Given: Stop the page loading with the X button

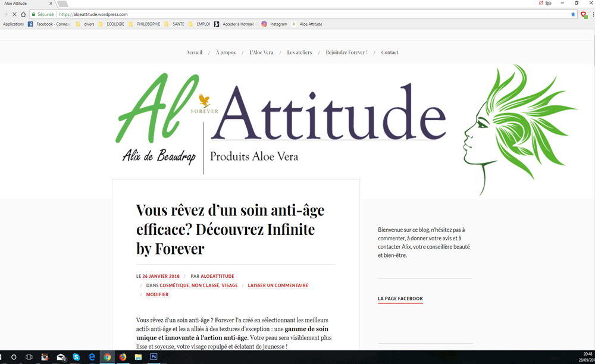Looking at the screenshot, I should pos(14,14).
